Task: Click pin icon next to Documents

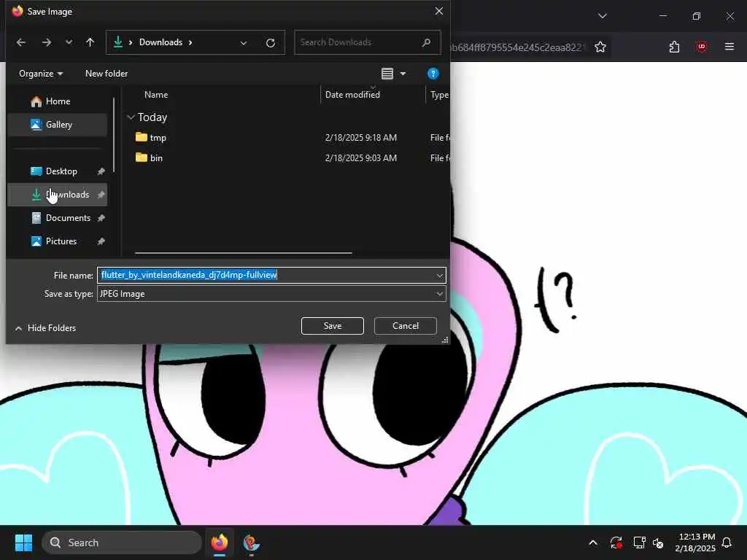Action: pyautogui.click(x=101, y=218)
